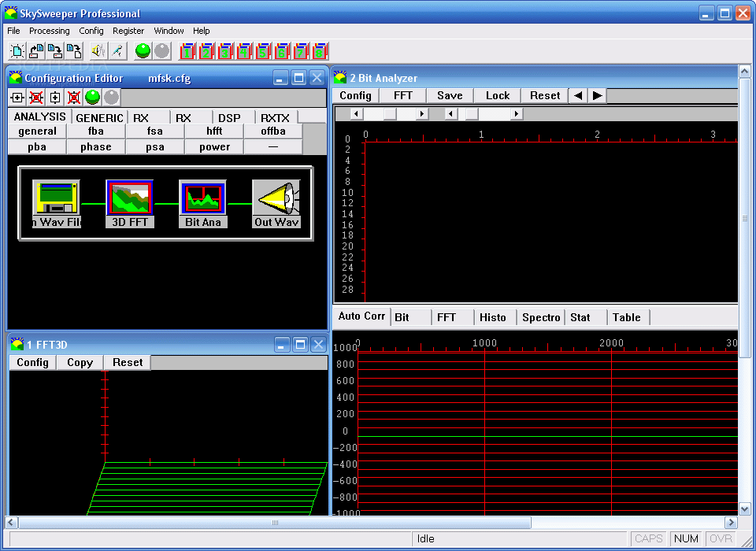Image resolution: width=756 pixels, height=551 pixels.
Task: Select preset configuration number 7 icon
Action: pos(300,51)
